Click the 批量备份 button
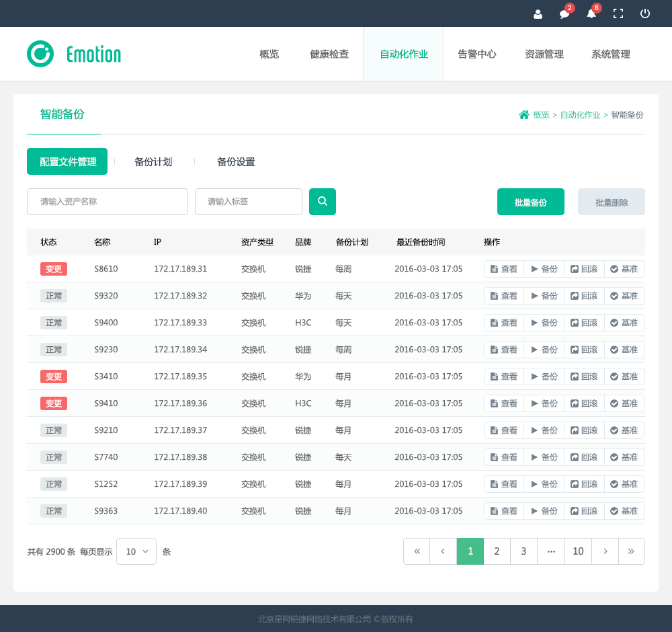Image resolution: width=672 pixels, height=632 pixels. pyautogui.click(x=531, y=202)
